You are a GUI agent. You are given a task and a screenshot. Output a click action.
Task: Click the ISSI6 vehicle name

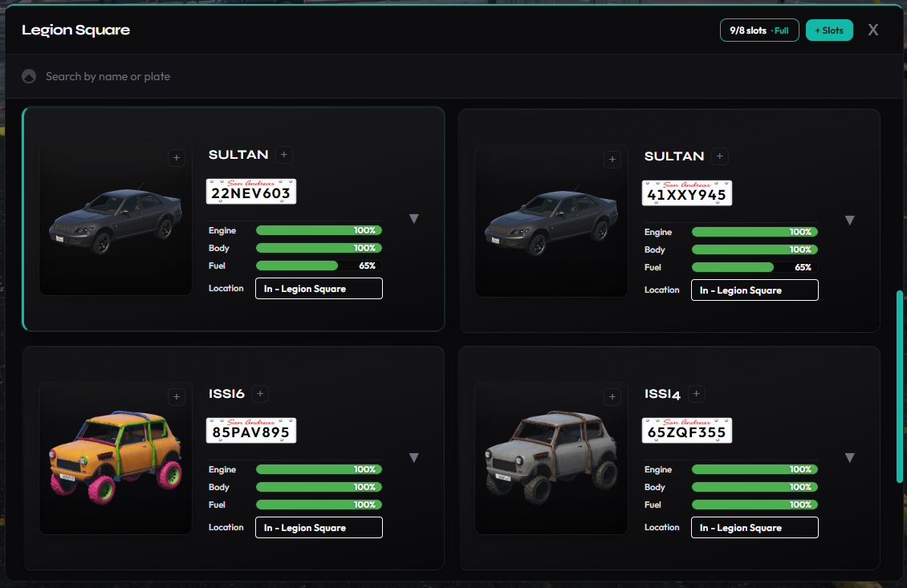[x=226, y=394]
